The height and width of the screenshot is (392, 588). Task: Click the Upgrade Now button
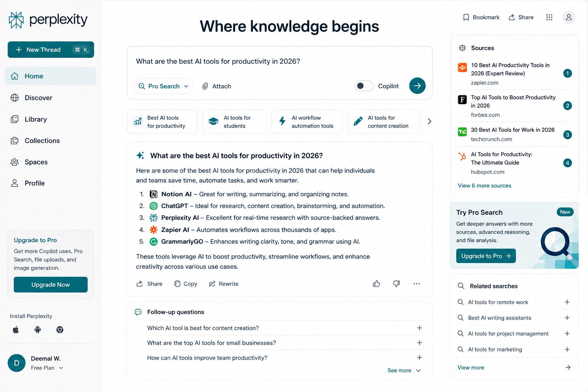pyautogui.click(x=51, y=285)
